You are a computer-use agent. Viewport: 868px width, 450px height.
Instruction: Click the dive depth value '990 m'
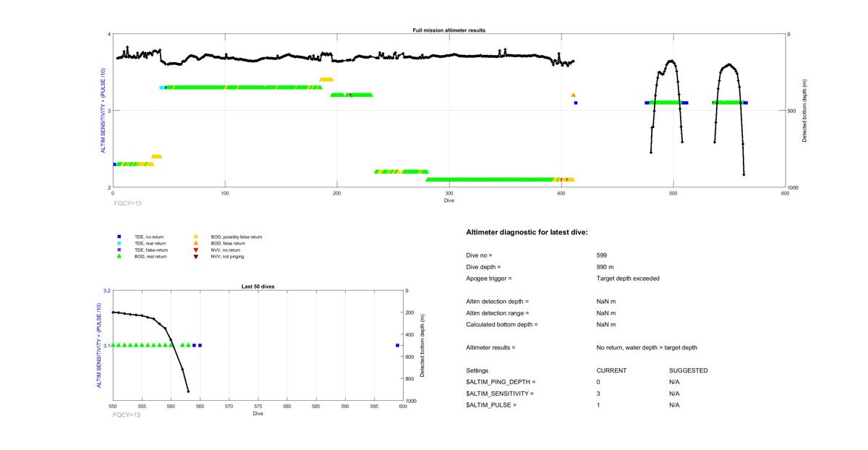(x=605, y=267)
